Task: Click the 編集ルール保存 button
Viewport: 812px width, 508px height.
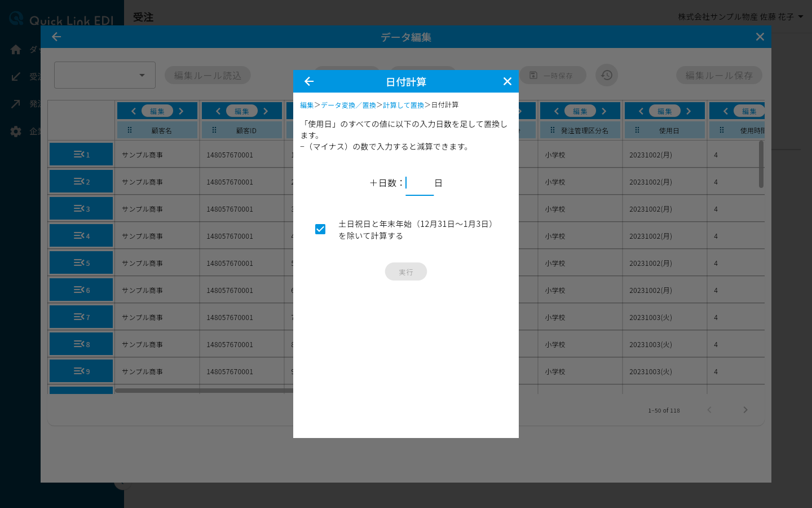Action: click(719, 75)
